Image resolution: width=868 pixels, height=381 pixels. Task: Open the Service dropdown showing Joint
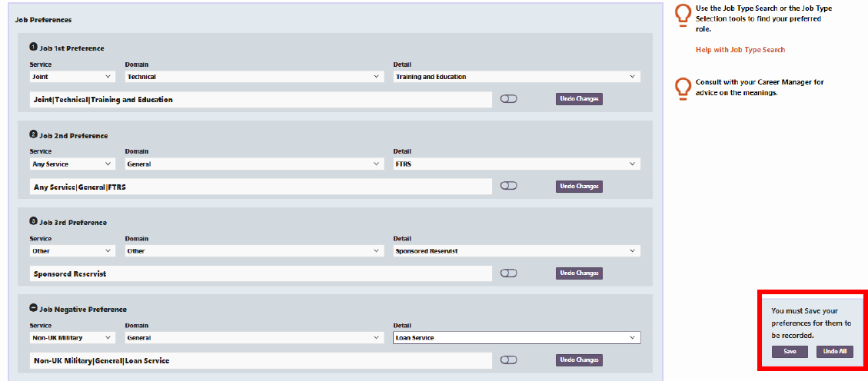(x=72, y=77)
